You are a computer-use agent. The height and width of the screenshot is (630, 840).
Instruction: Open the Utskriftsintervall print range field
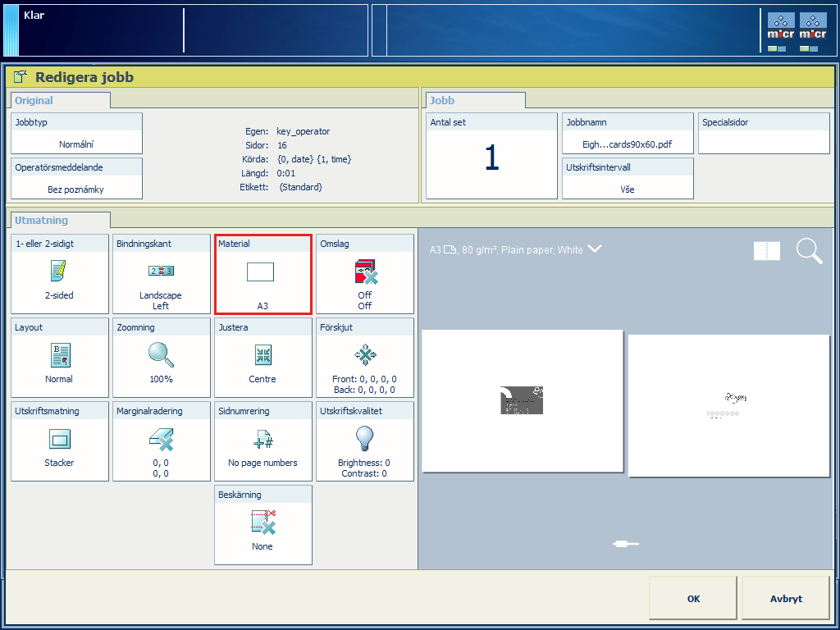pyautogui.click(x=628, y=179)
